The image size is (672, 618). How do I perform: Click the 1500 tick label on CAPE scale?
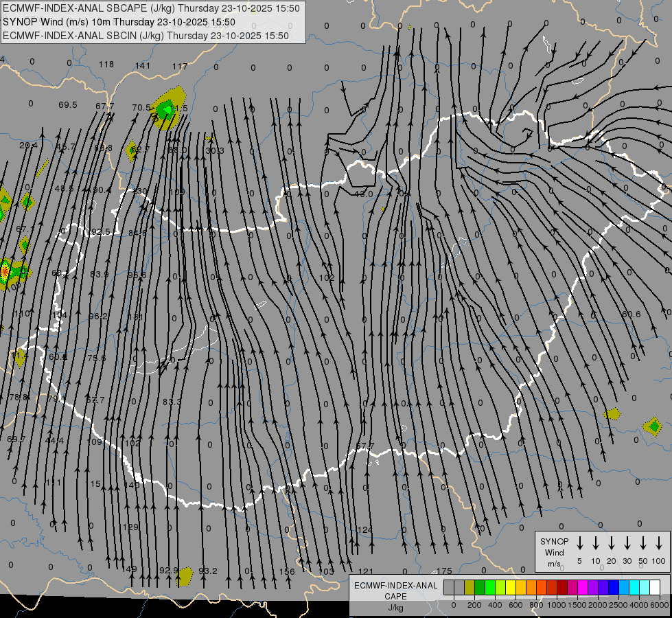(577, 605)
